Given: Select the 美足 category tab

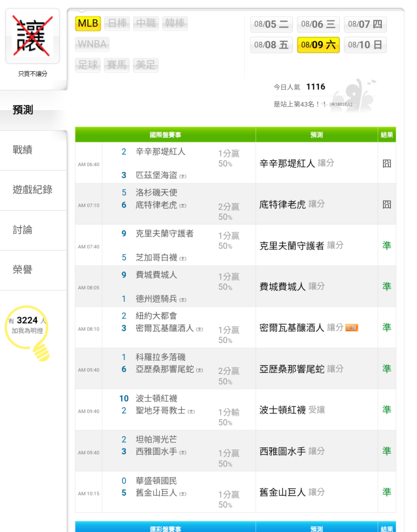Looking at the screenshot, I should (146, 65).
